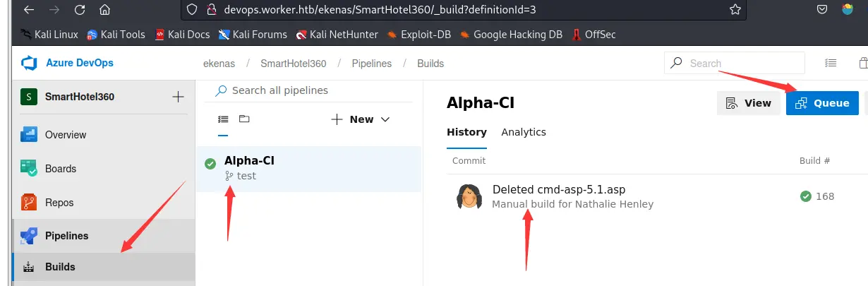Click the Queue build button
The image size is (868, 286).
(x=822, y=103)
